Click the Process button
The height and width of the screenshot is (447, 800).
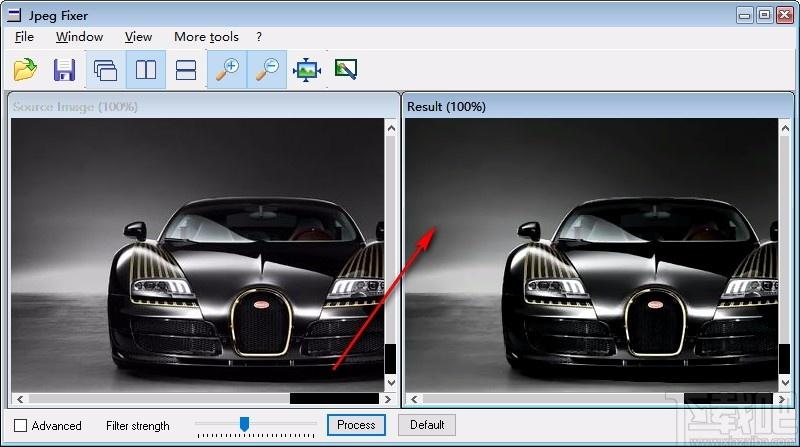[356, 425]
